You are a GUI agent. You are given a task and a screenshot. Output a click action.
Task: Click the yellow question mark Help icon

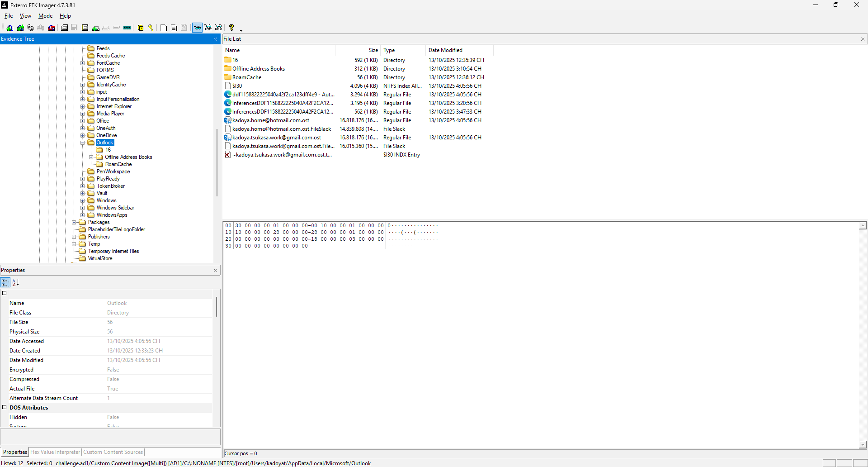[x=231, y=28]
